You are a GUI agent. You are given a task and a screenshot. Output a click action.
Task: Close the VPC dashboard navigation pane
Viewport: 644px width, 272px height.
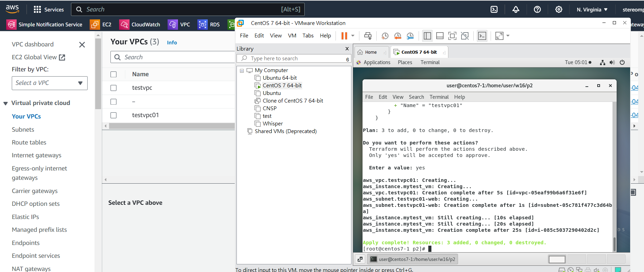tap(82, 45)
